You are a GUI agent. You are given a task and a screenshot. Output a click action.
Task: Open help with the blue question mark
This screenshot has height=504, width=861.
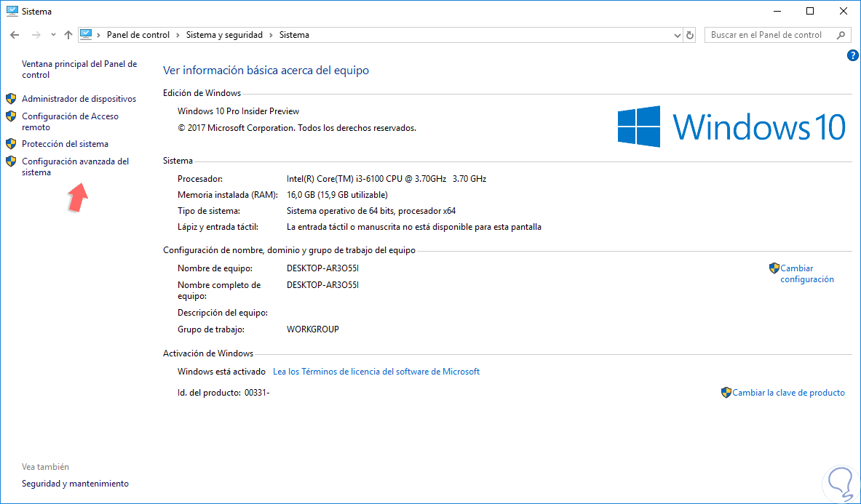click(x=853, y=55)
